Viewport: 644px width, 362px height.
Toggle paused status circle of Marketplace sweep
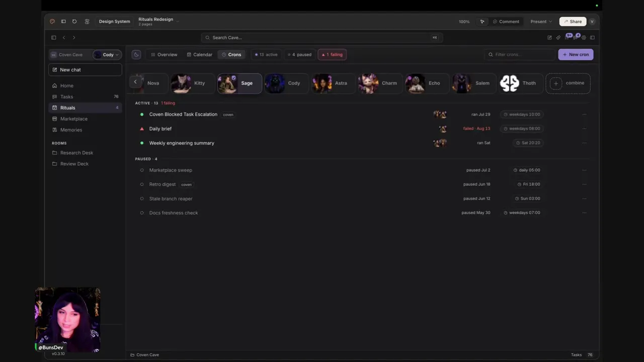point(142,170)
